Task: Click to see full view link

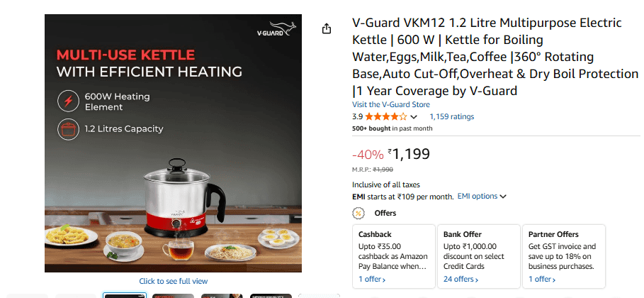Action: coord(174,282)
